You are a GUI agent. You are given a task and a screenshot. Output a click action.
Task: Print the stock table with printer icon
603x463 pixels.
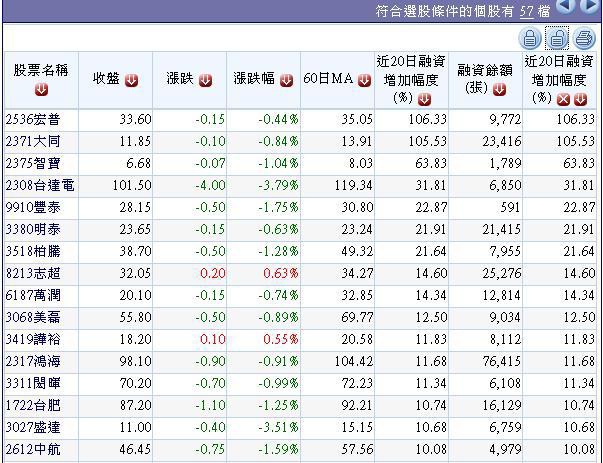[x=584, y=38]
